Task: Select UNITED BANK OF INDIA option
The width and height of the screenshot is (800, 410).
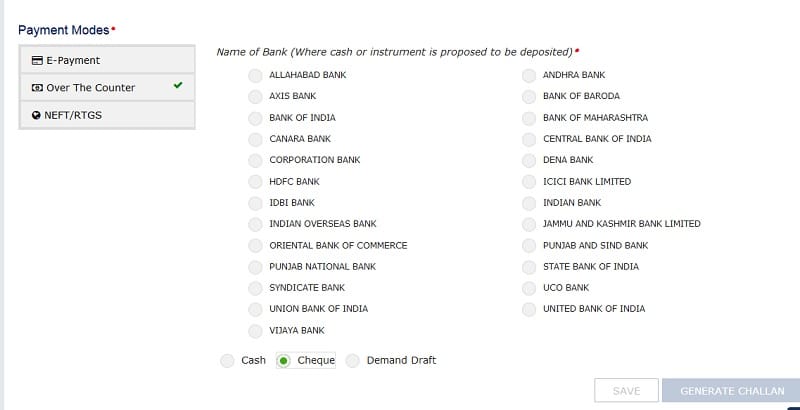Action: (x=529, y=310)
